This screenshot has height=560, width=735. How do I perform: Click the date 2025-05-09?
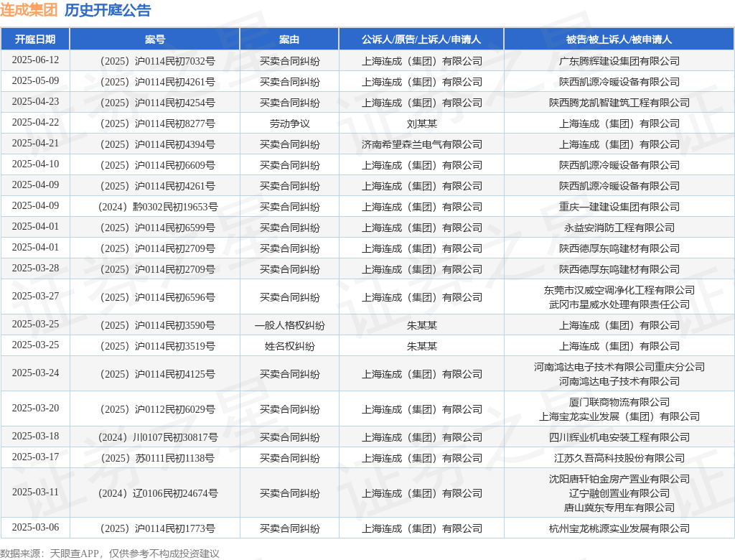[35, 80]
